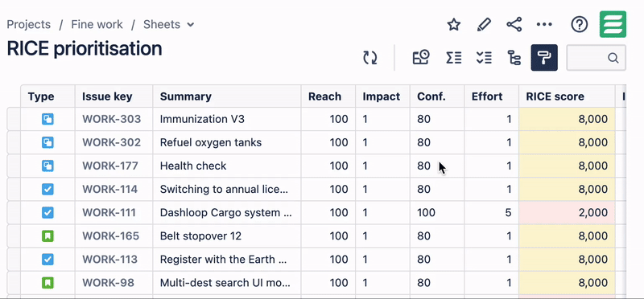Select the Conf. cell for WORK-302
The width and height of the screenshot is (644, 299).
pos(437,143)
